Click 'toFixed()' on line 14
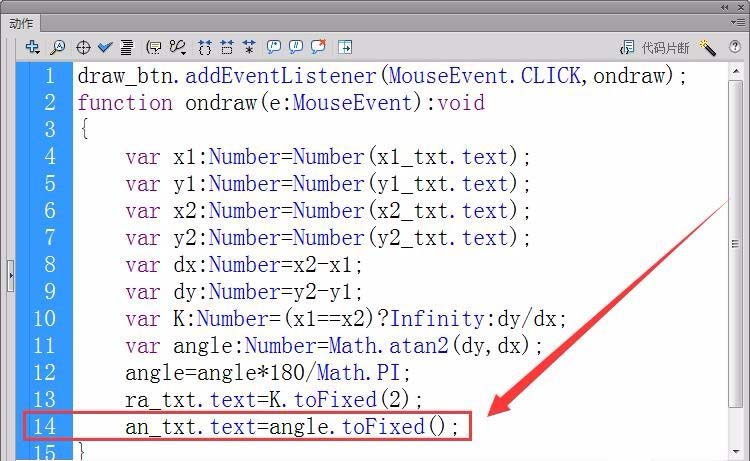The width and height of the screenshot is (750, 461). tap(395, 427)
